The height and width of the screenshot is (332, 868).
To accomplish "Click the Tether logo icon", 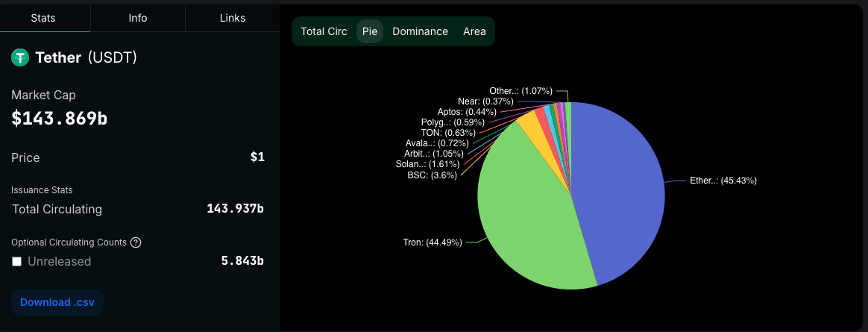I will [x=20, y=57].
